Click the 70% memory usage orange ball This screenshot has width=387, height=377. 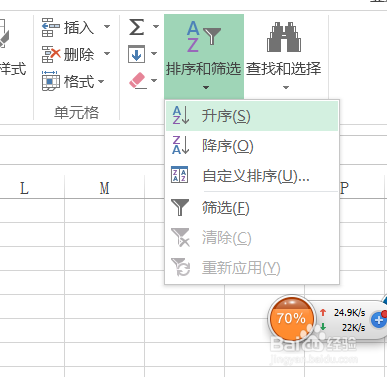[x=292, y=318]
